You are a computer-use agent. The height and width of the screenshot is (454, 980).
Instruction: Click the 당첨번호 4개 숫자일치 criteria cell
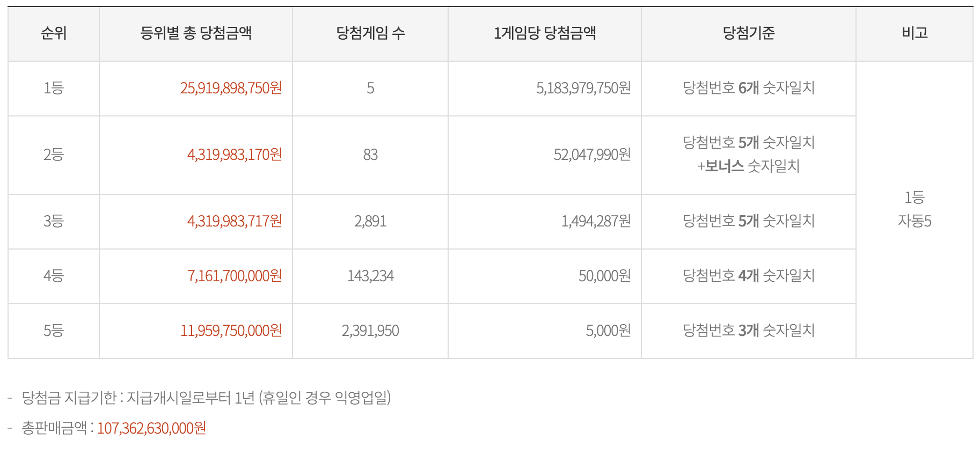[x=749, y=276]
